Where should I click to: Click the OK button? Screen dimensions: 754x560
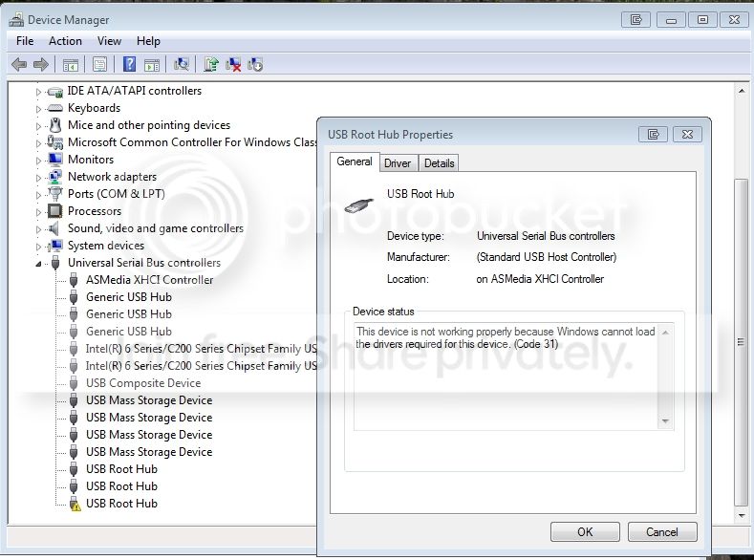[585, 531]
